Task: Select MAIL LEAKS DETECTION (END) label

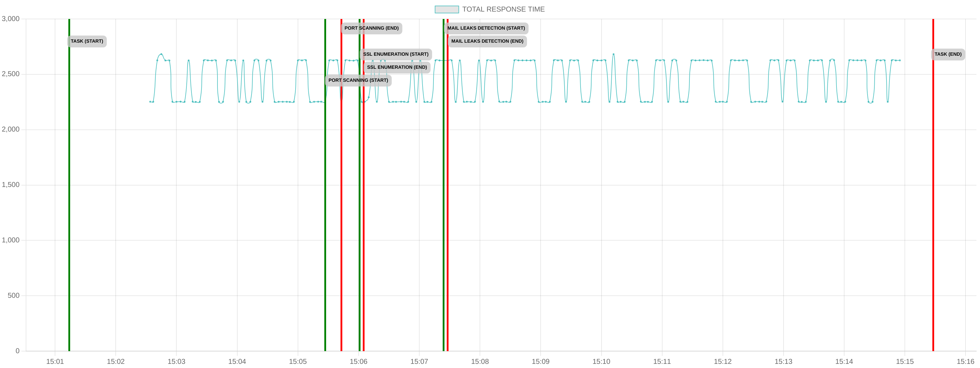Action: pos(487,41)
